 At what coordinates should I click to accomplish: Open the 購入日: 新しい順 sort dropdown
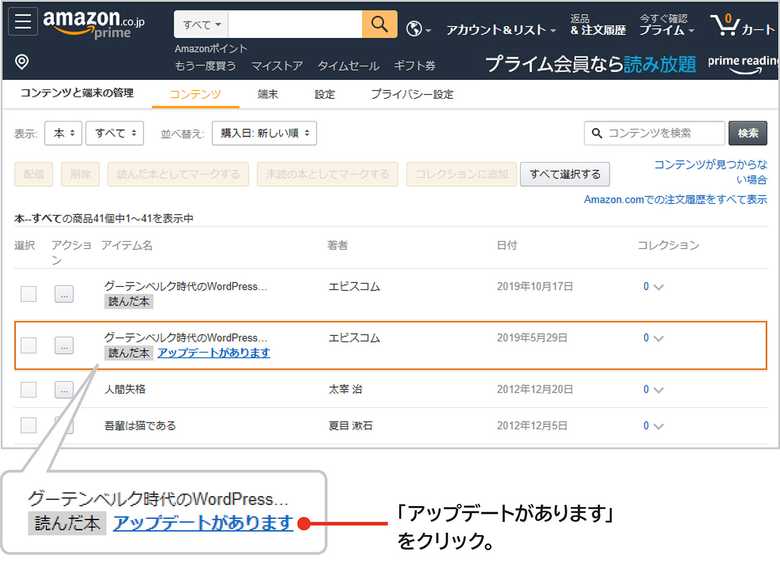(x=264, y=133)
